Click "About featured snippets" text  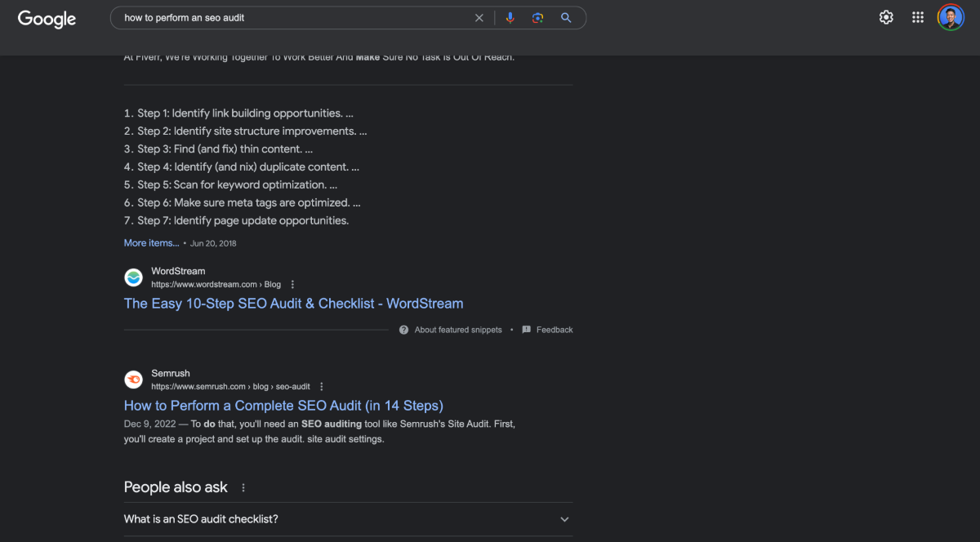click(458, 330)
